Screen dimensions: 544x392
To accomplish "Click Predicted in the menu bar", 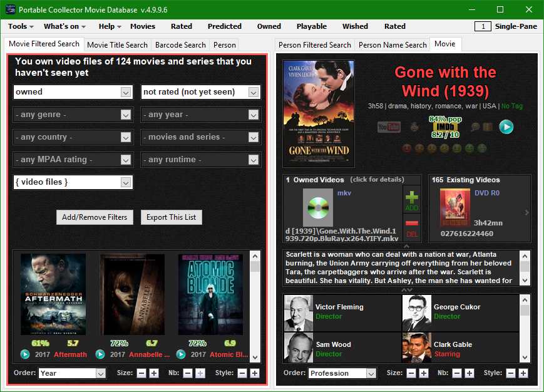I will point(225,26).
